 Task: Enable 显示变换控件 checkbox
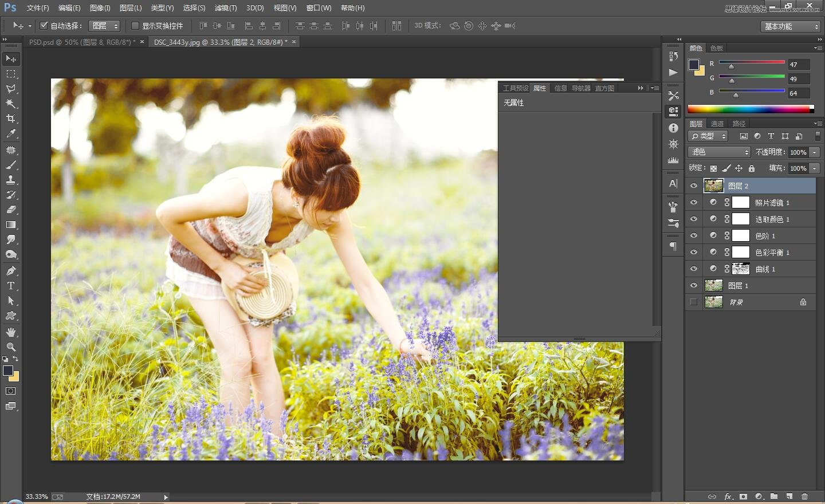click(x=135, y=26)
